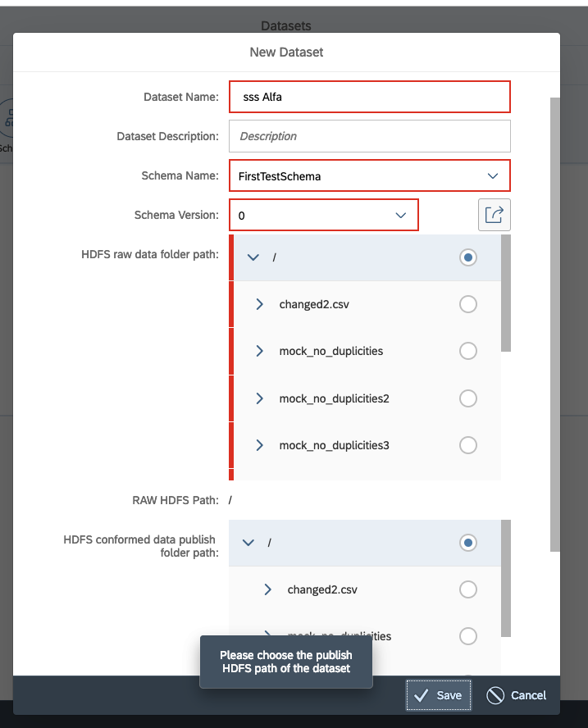Collapse the / node in publish folder tree
The image size is (588, 728).
248,542
